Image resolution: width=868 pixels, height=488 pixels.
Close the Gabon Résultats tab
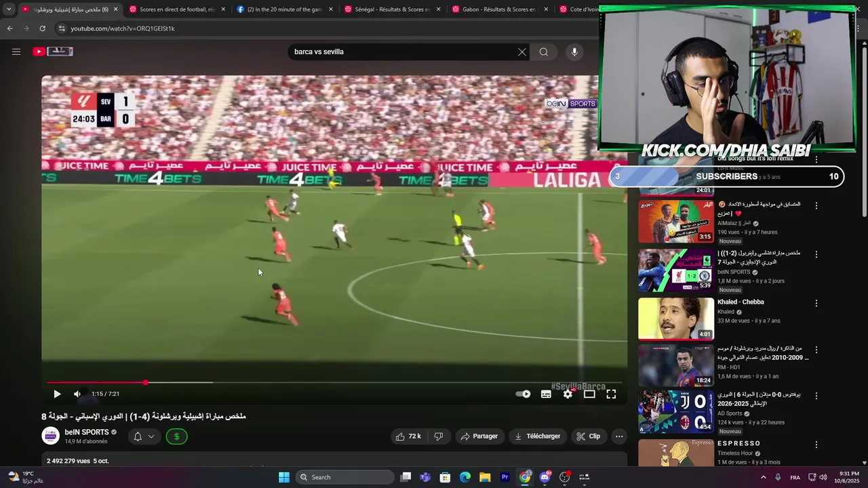[x=546, y=9]
